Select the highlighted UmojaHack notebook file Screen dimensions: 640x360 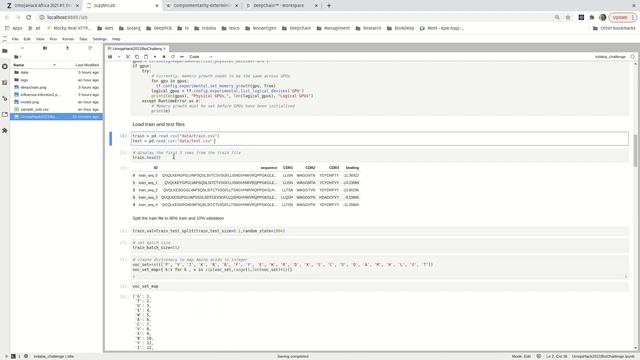56,117
